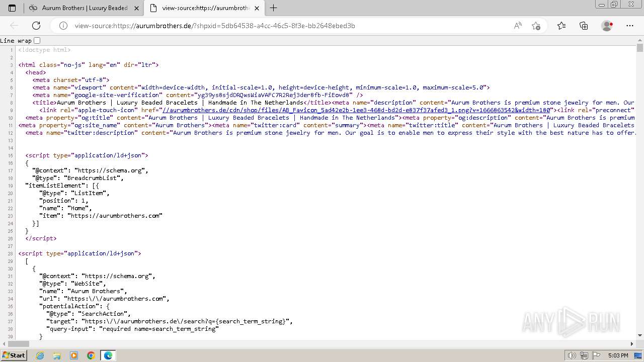Click the "potentialAction" key text

[69, 306]
